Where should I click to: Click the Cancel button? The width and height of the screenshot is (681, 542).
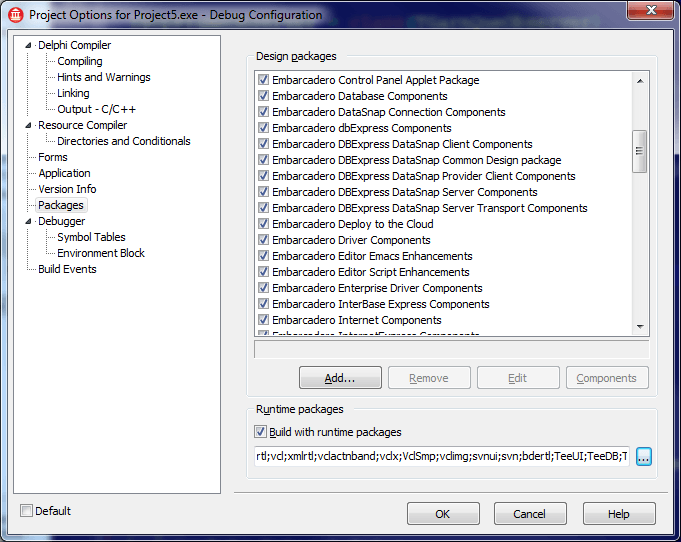(530, 514)
